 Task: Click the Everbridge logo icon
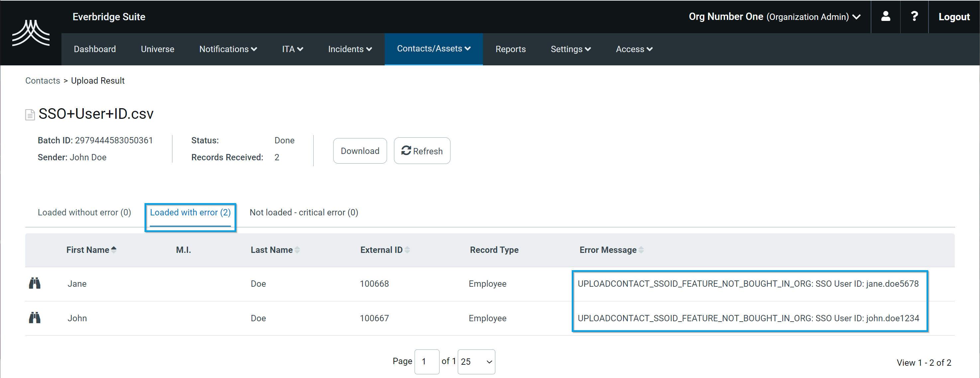point(31,33)
